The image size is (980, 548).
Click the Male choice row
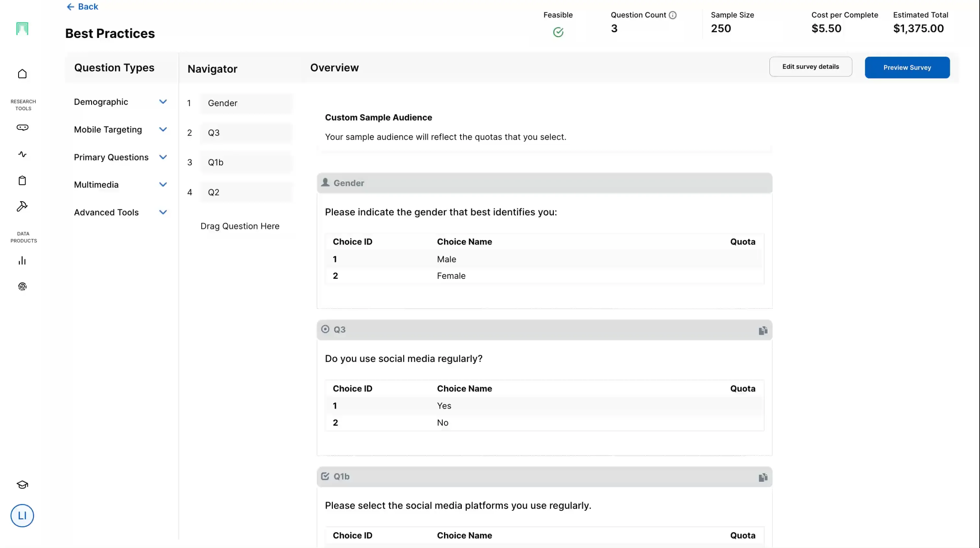click(x=544, y=259)
